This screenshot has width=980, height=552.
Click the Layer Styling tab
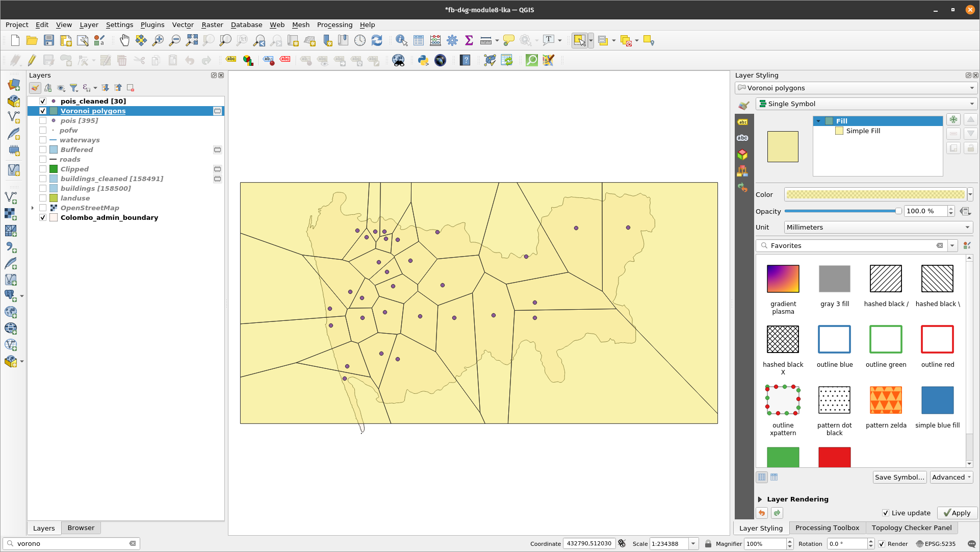click(761, 527)
